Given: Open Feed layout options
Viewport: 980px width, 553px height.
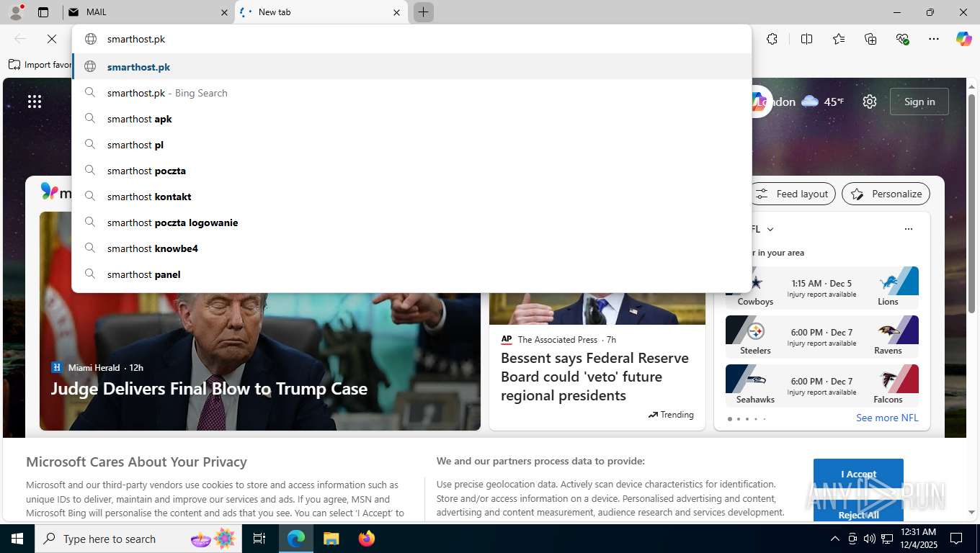Looking at the screenshot, I should click(x=793, y=194).
